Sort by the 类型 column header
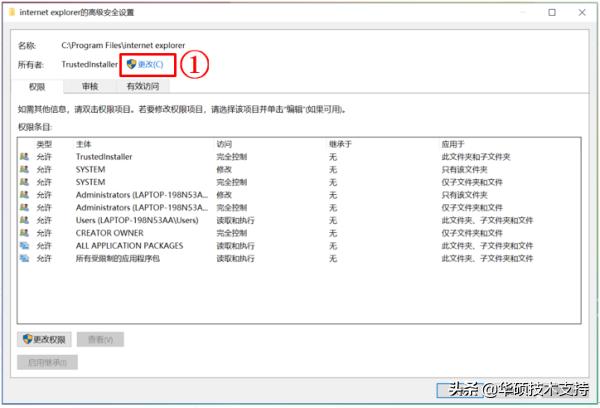Viewport: 600px width, 408px height. pyautogui.click(x=44, y=144)
